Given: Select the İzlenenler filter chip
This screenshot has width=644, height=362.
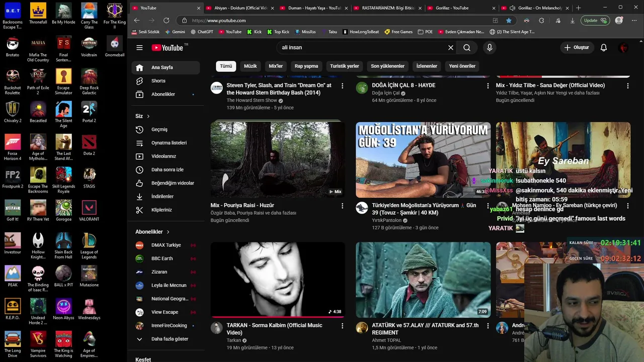Looking at the screenshot, I should point(427,66).
